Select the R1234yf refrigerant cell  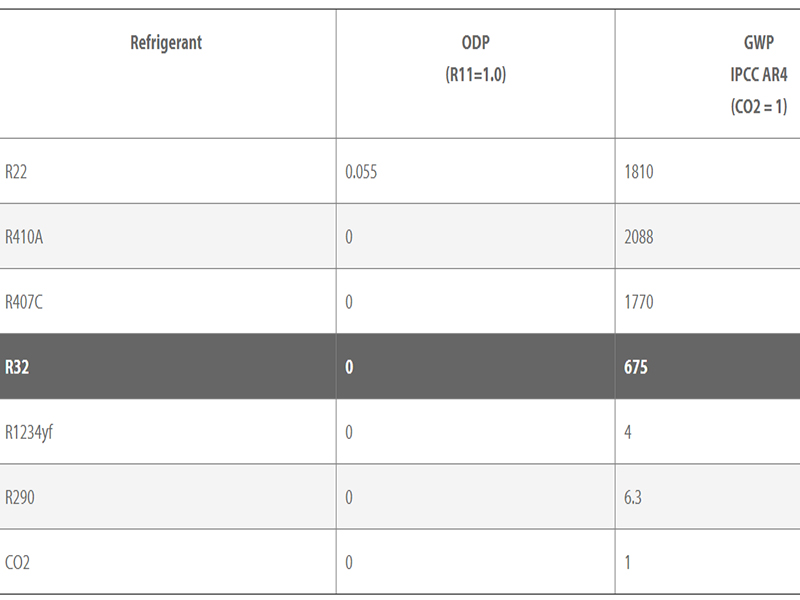tap(28, 432)
